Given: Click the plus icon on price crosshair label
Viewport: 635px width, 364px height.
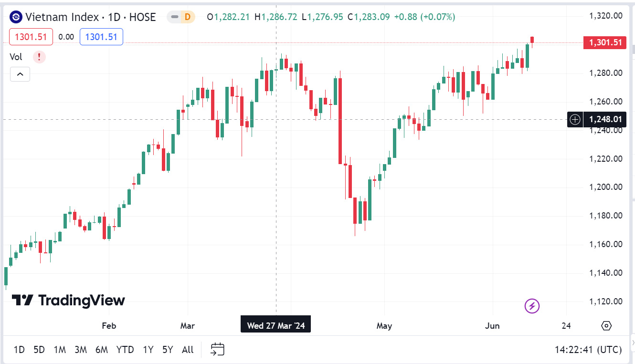Looking at the screenshot, I should coord(575,119).
